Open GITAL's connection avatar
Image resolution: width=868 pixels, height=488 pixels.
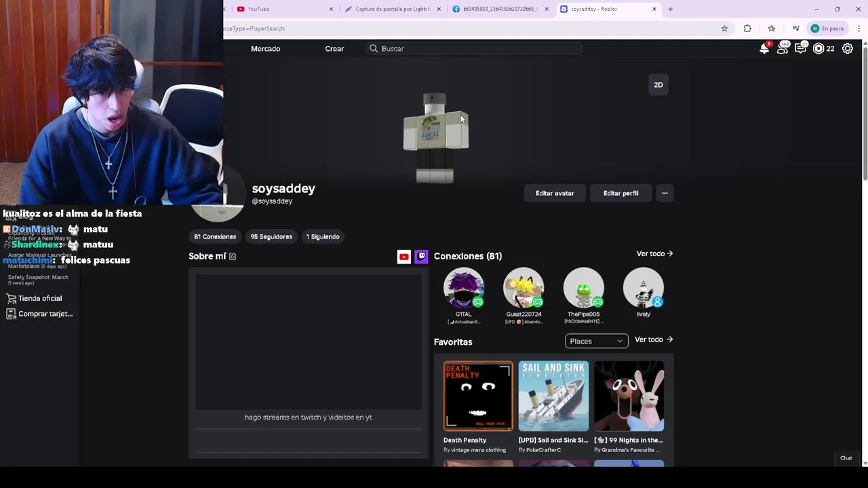[x=464, y=287]
